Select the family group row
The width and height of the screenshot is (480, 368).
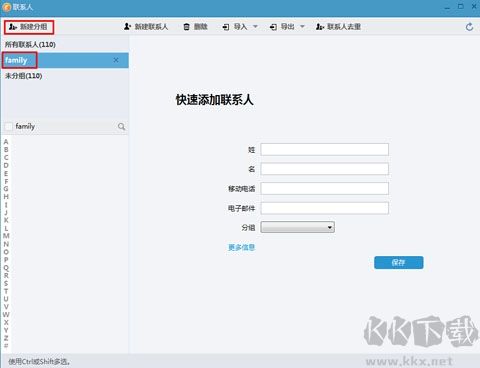(x=65, y=60)
